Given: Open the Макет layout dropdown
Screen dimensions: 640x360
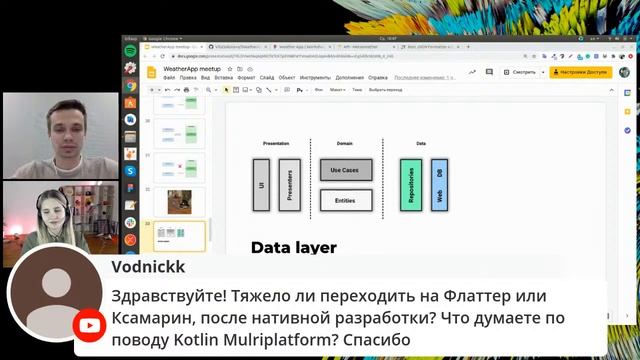Looking at the screenshot, I should tap(338, 90).
